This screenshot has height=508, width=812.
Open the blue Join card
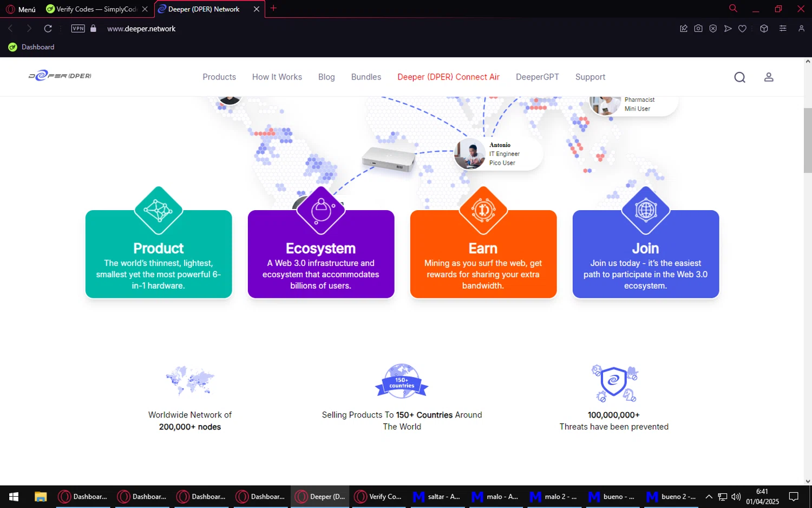click(x=646, y=254)
